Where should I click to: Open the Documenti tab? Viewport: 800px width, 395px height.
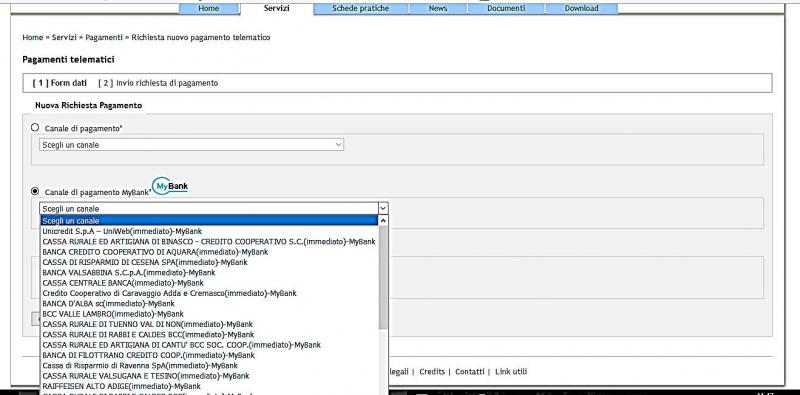pyautogui.click(x=506, y=8)
